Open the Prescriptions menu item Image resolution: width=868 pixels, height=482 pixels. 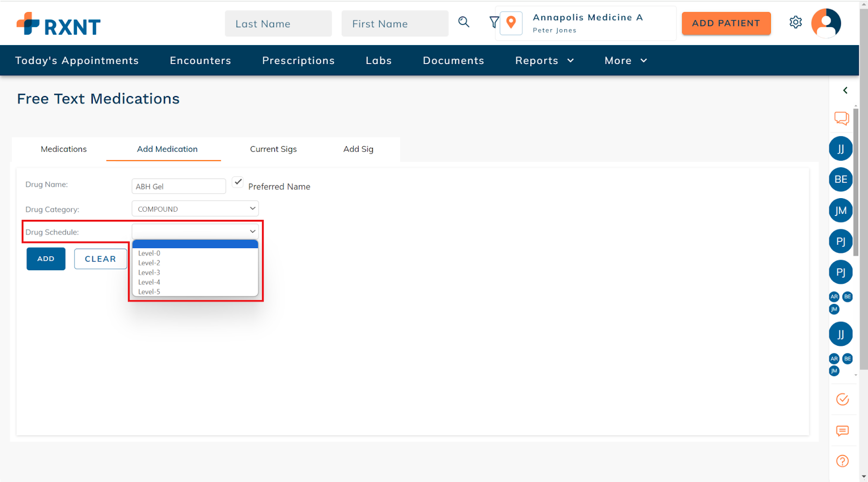298,61
